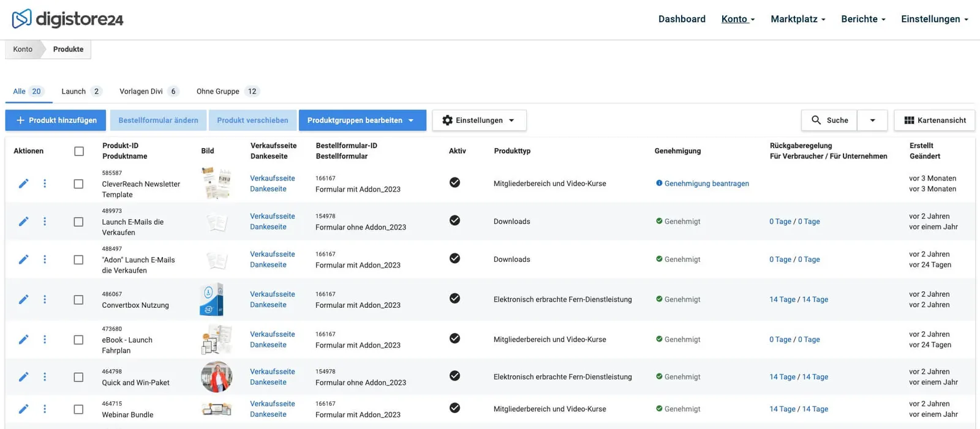Viewport: 980px width, 429px height.
Task: Click pencil icon for Convertbox Nutzung
Action: click(x=23, y=299)
